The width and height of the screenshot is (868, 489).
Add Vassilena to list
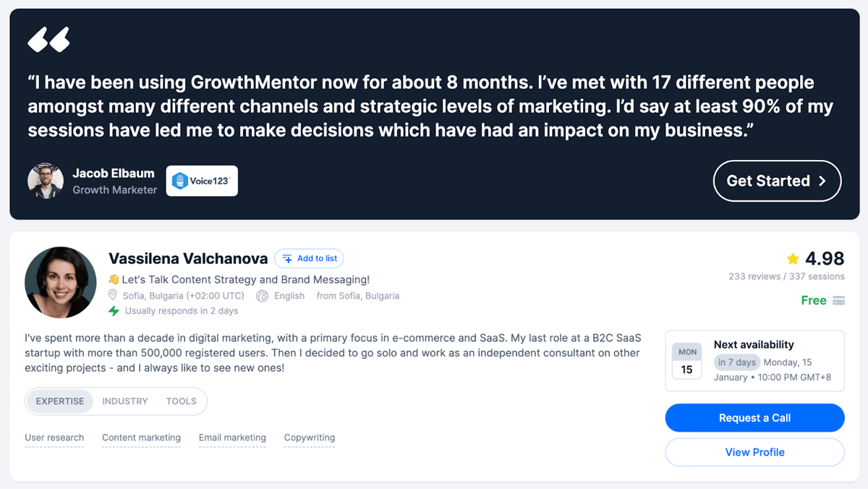click(x=309, y=258)
